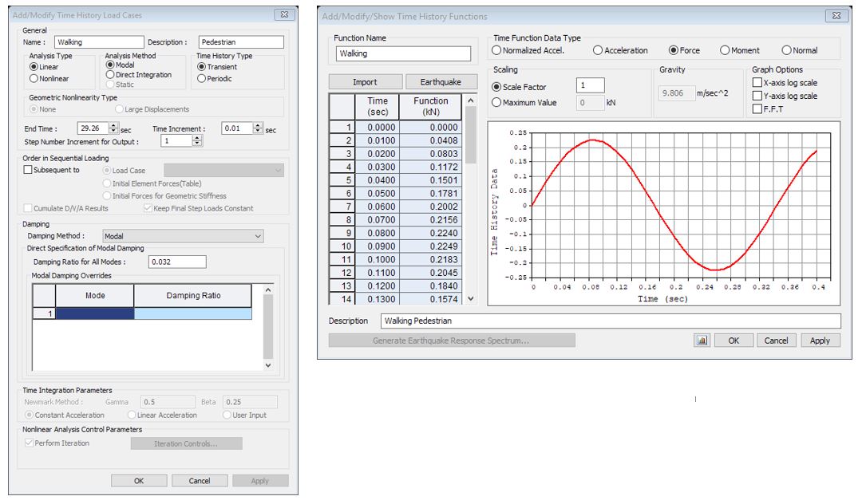Decrease Time Increment with down arrow
Viewport: 862px width, 504px height.
coord(258,132)
